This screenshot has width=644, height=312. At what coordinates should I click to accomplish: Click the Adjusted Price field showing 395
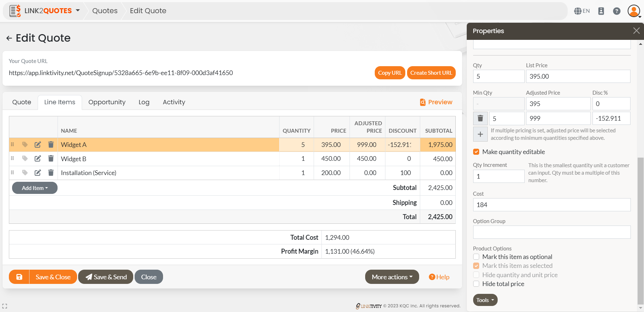[558, 104]
